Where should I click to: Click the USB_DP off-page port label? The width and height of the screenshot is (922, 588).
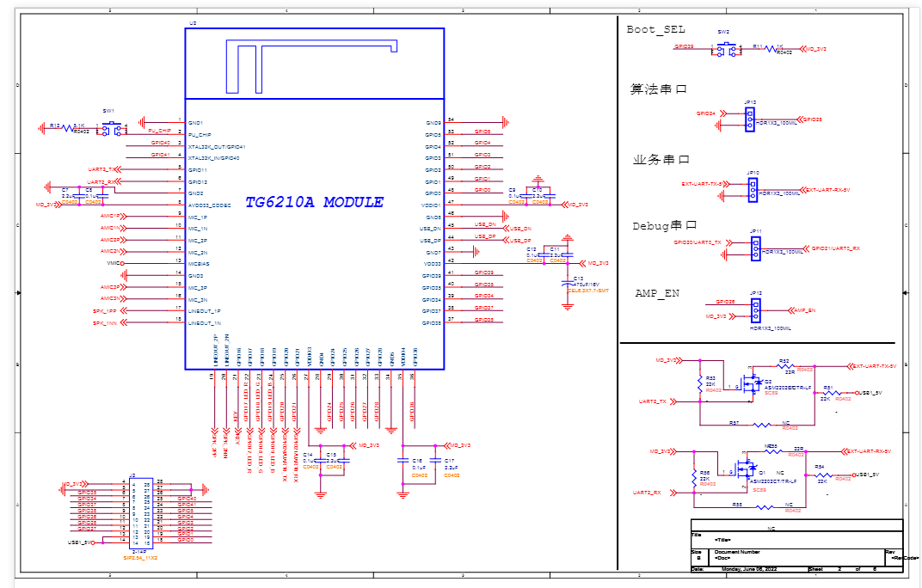(520, 241)
